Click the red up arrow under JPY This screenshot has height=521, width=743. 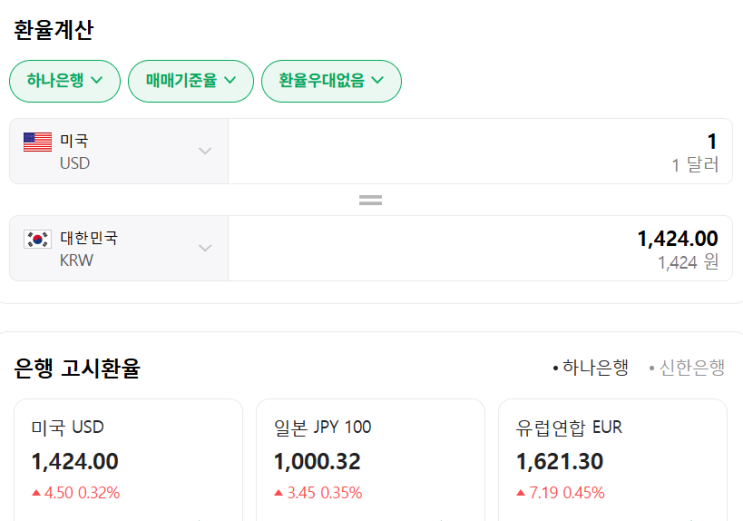[x=279, y=492]
